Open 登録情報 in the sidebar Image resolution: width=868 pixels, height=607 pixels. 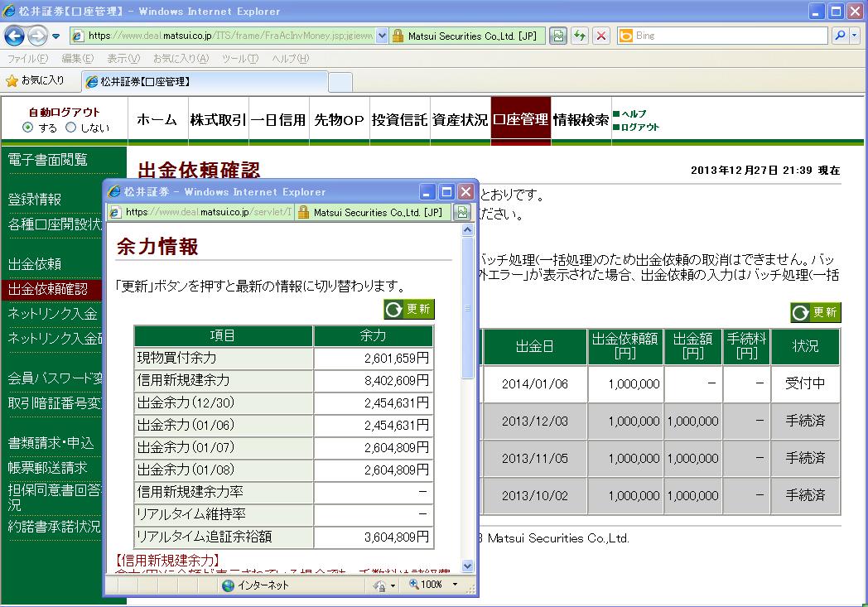click(x=34, y=200)
